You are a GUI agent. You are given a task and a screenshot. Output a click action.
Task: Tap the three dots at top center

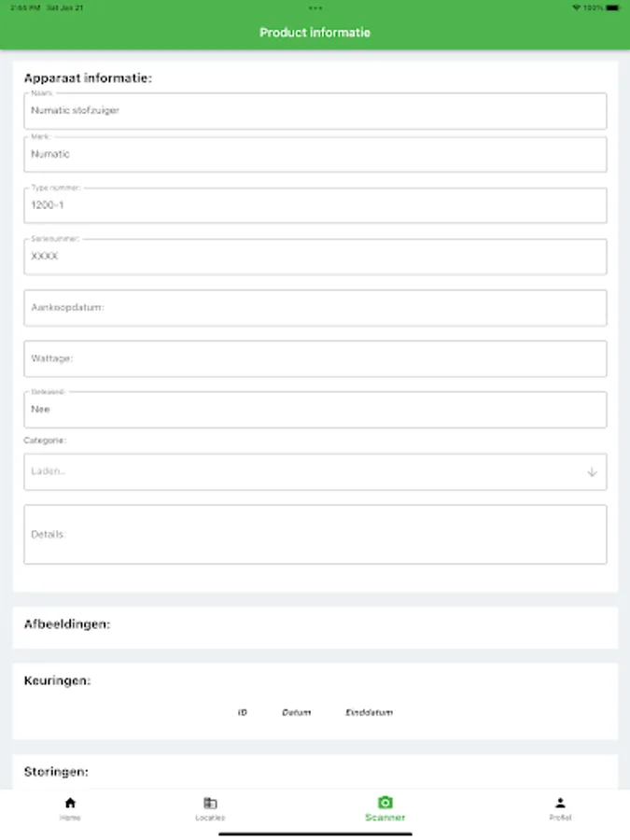pyautogui.click(x=315, y=7)
